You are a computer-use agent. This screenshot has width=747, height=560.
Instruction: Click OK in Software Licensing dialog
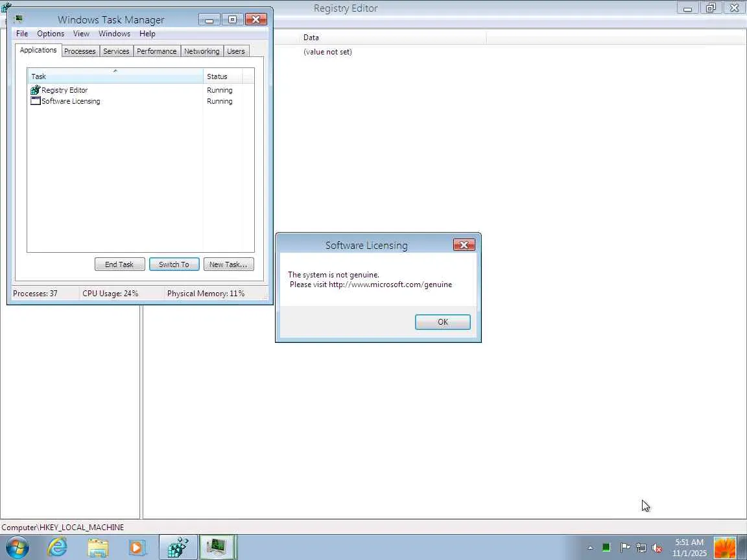tap(443, 322)
